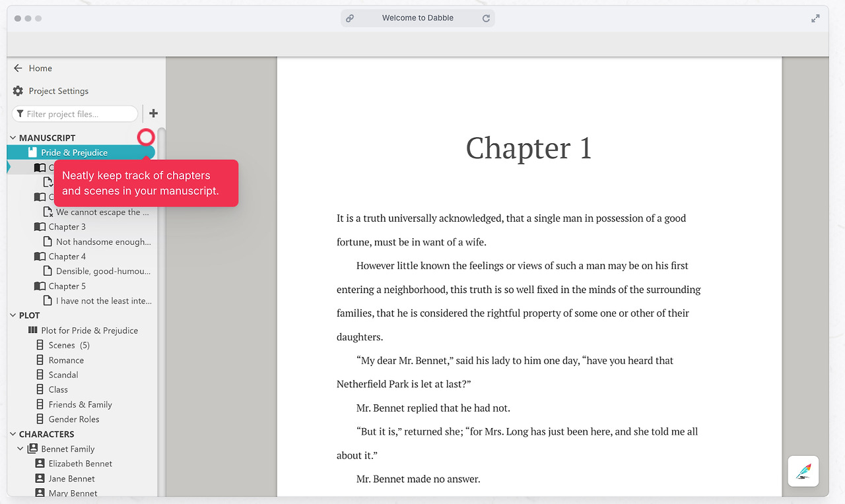Select the Friends & Family plot line icon

coord(40,404)
